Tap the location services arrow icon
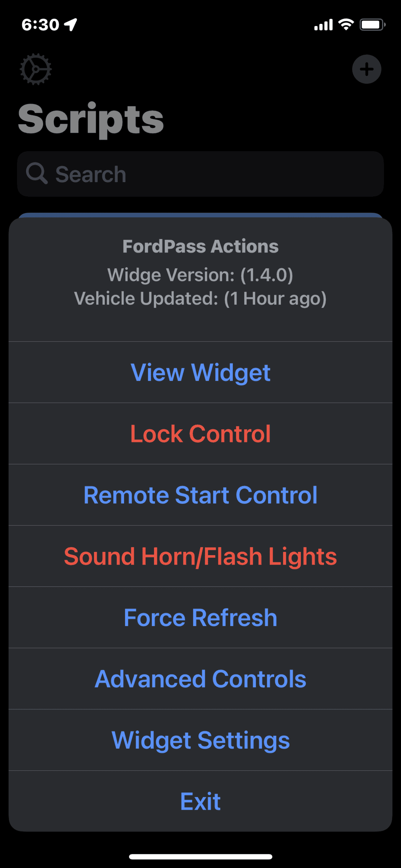 71,25
